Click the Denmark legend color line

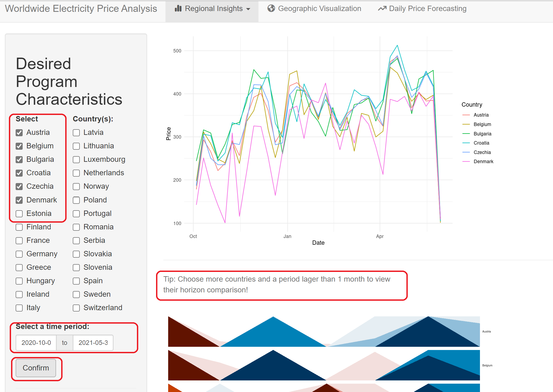coord(466,162)
